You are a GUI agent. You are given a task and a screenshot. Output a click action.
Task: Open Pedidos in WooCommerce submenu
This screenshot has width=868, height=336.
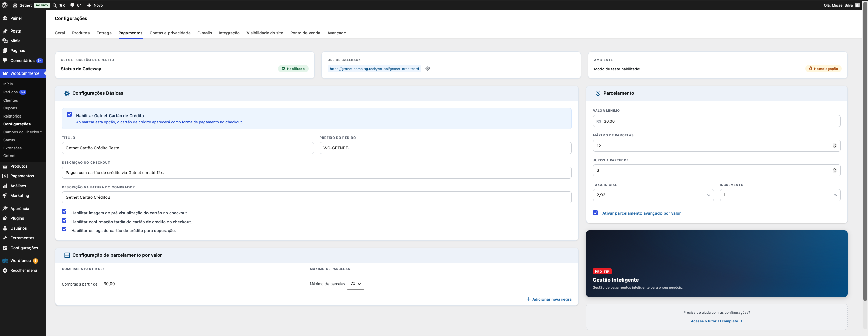(x=11, y=92)
